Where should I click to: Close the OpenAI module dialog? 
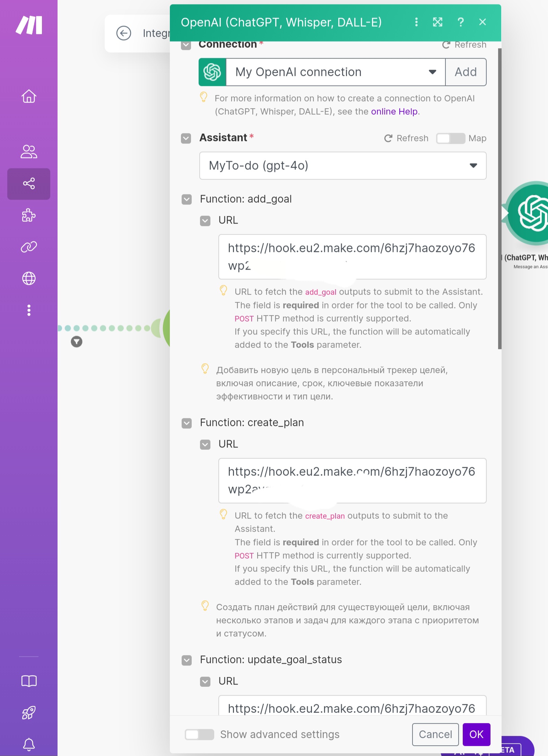[x=482, y=22]
